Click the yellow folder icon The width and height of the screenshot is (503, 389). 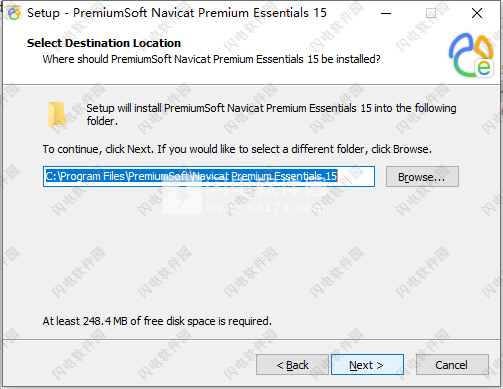click(x=56, y=115)
